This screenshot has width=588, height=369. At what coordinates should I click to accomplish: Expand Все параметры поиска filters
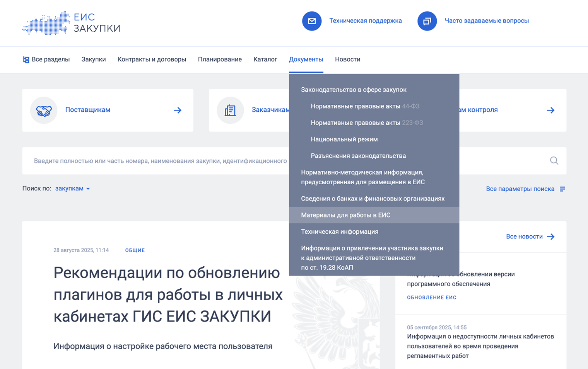(525, 189)
